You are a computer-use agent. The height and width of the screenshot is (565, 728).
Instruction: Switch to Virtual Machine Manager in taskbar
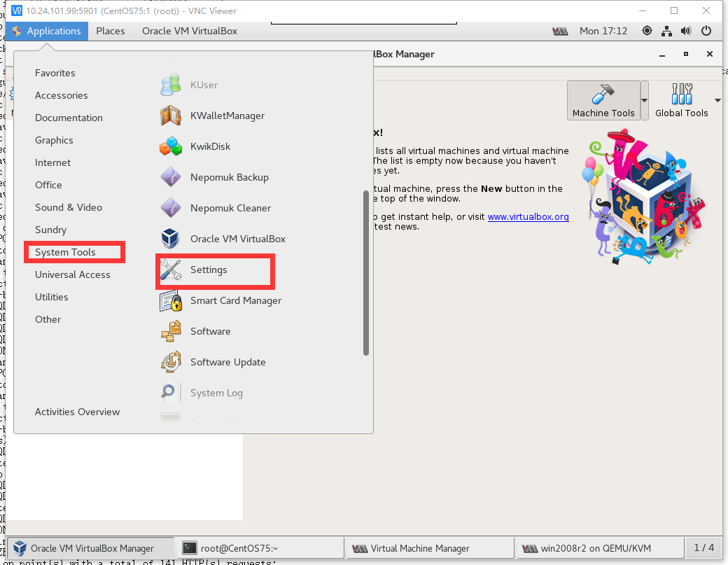click(x=430, y=548)
